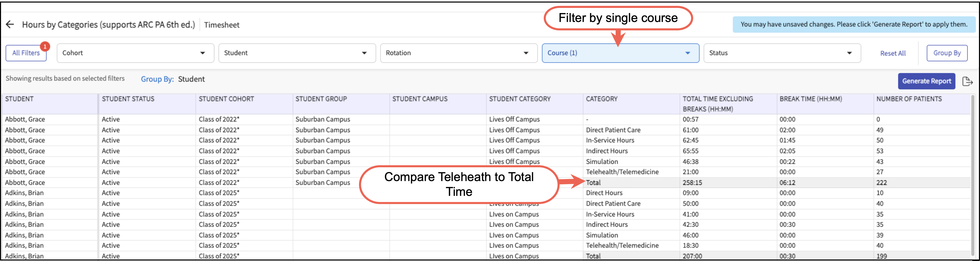Select Abbott, Grace Total row
This screenshot has height=261, width=980.
[593, 183]
